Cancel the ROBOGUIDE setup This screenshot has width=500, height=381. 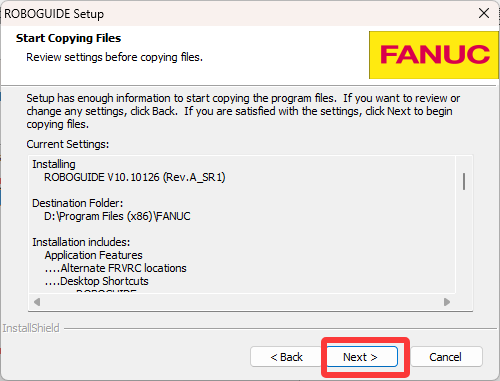446,357
